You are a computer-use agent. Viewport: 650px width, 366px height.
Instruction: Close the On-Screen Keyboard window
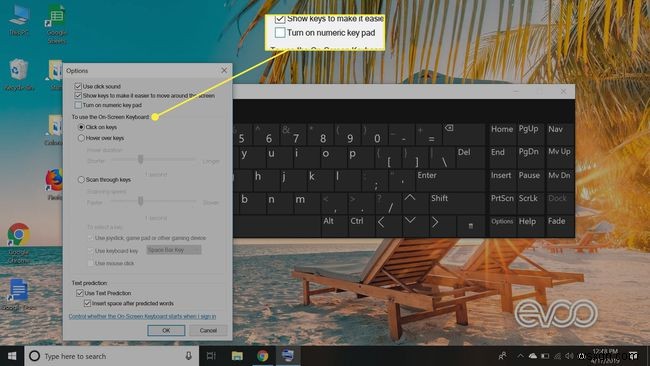click(x=563, y=91)
